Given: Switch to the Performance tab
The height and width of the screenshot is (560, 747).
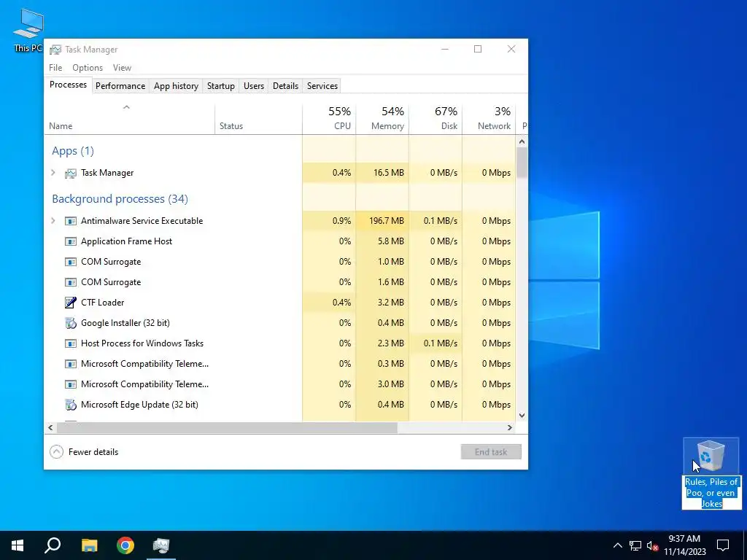Looking at the screenshot, I should pyautogui.click(x=120, y=86).
